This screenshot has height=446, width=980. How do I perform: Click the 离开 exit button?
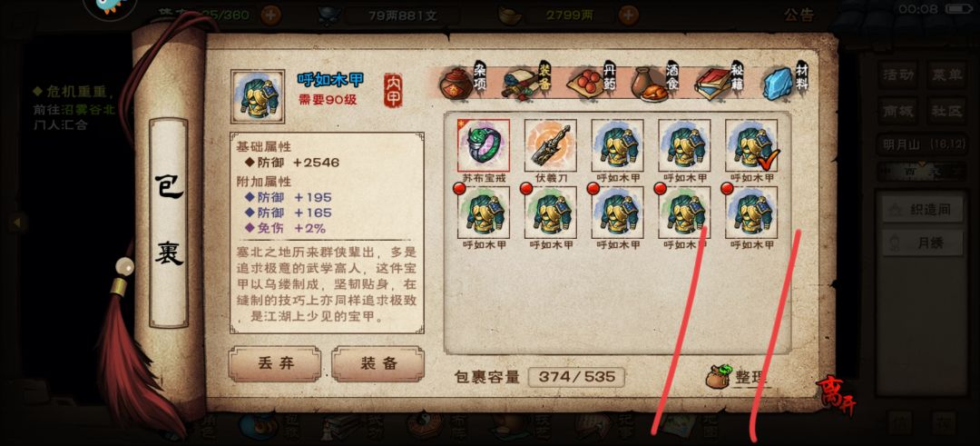(x=836, y=396)
